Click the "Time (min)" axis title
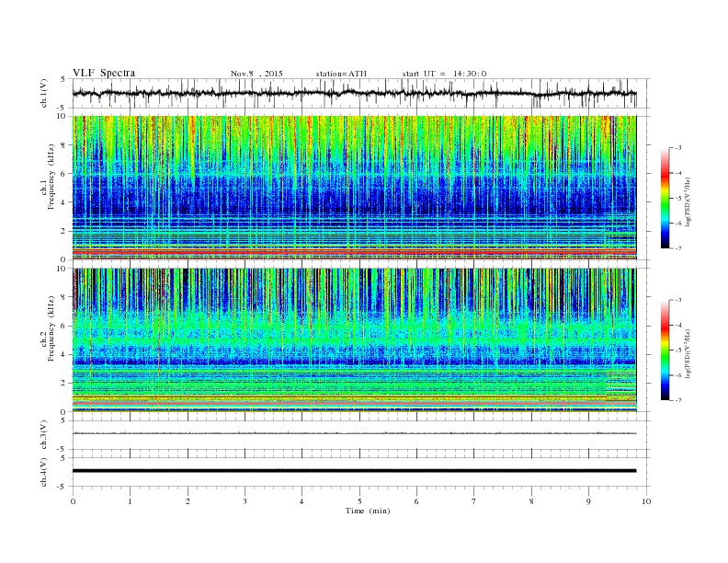Viewport: 728px width, 563px height. pyautogui.click(x=368, y=511)
